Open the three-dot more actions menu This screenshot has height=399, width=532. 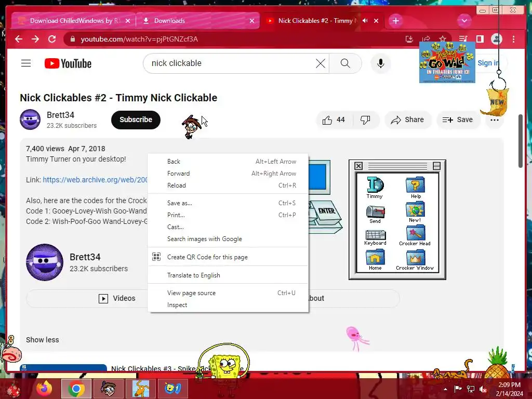tap(495, 120)
